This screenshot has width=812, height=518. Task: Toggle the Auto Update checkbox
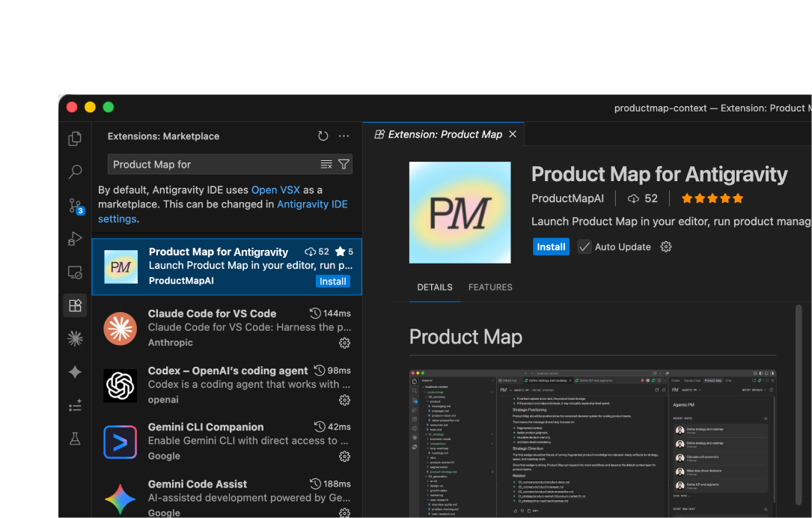pyautogui.click(x=584, y=246)
